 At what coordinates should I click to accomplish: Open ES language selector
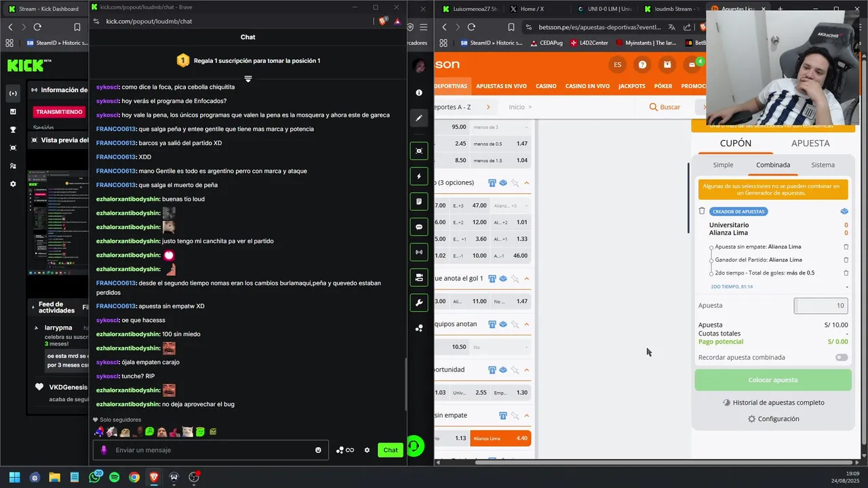tap(617, 64)
